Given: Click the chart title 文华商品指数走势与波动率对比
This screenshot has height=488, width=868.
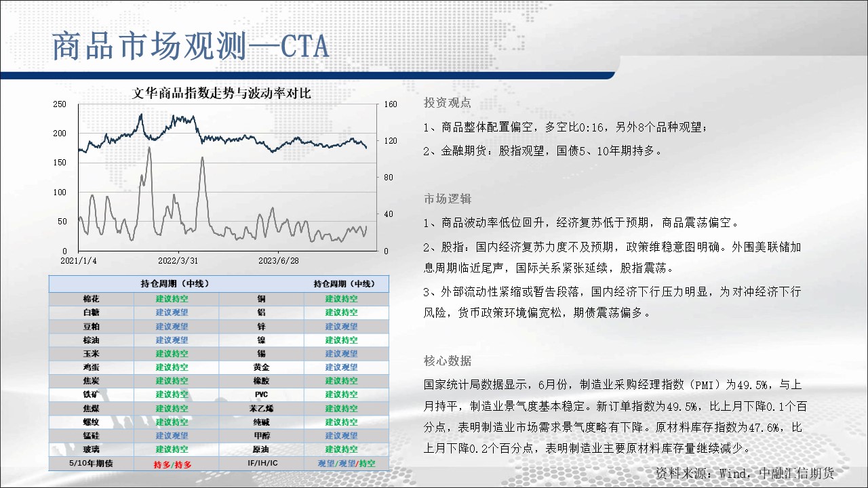Looking at the screenshot, I should (x=221, y=94).
